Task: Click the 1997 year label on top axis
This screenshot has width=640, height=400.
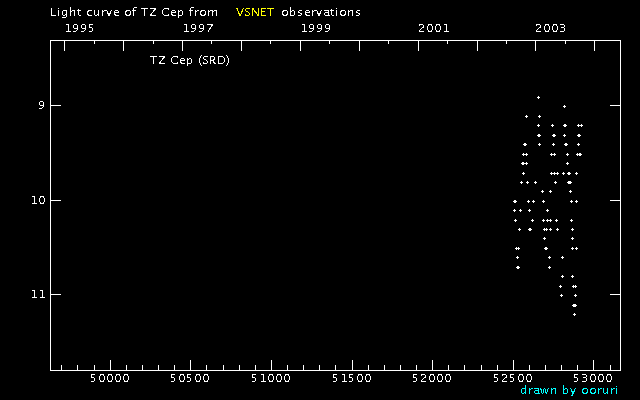Action: click(x=199, y=28)
